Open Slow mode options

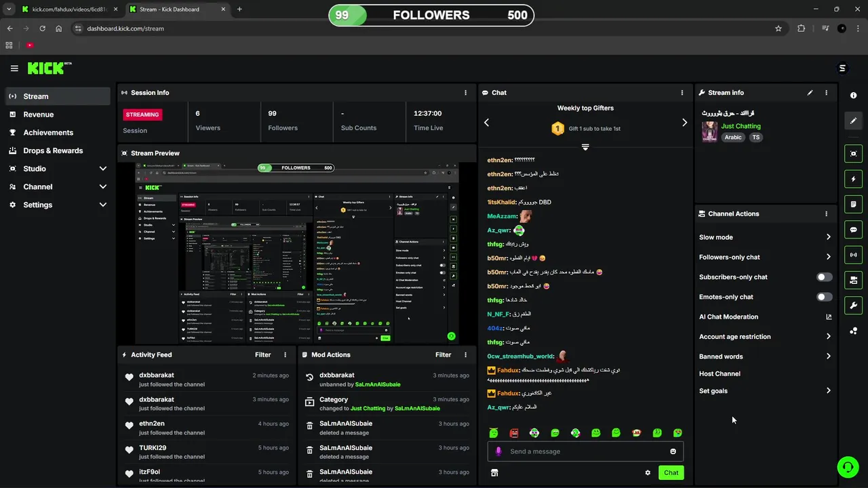[765, 237]
